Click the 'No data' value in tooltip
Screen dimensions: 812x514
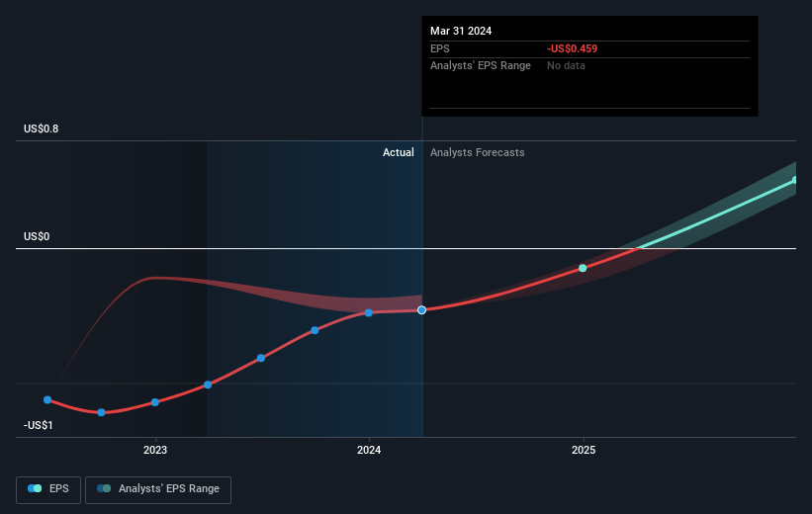(566, 66)
